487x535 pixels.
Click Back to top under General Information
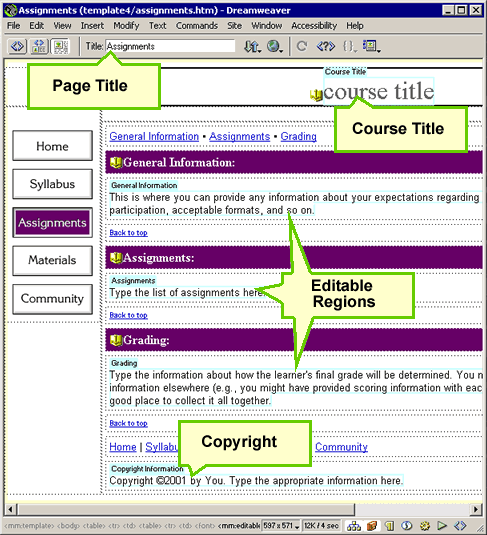[128, 233]
